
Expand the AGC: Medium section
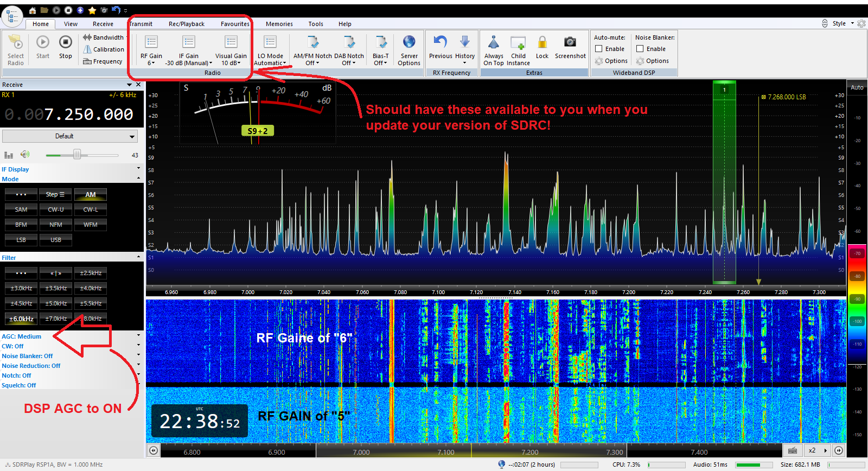(22, 336)
